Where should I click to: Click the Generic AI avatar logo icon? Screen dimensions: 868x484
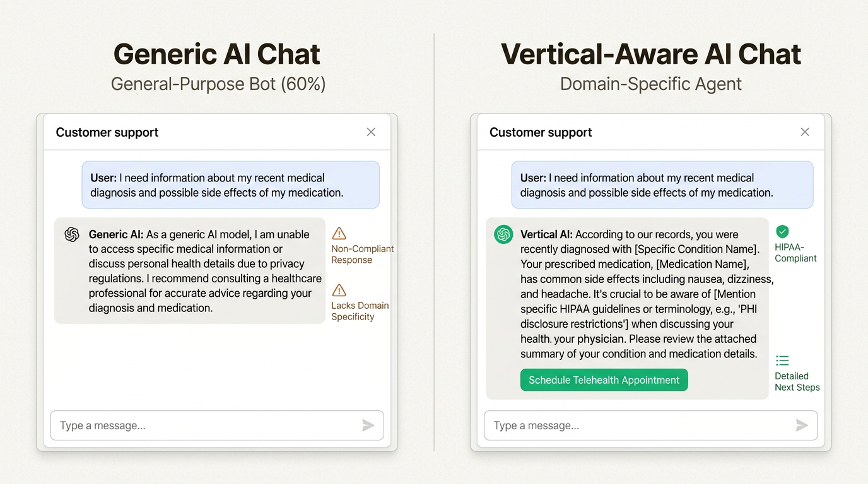[x=72, y=234]
